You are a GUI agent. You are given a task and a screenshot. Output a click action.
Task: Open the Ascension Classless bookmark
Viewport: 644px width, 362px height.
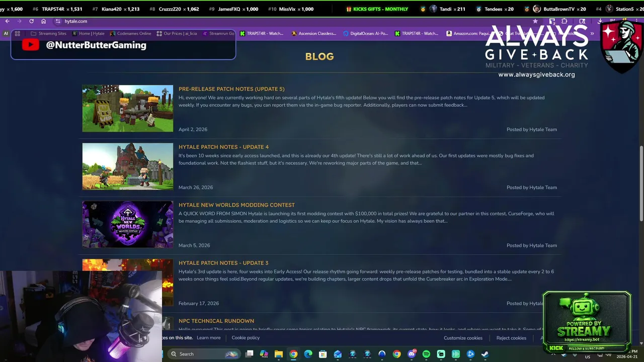tap(314, 33)
